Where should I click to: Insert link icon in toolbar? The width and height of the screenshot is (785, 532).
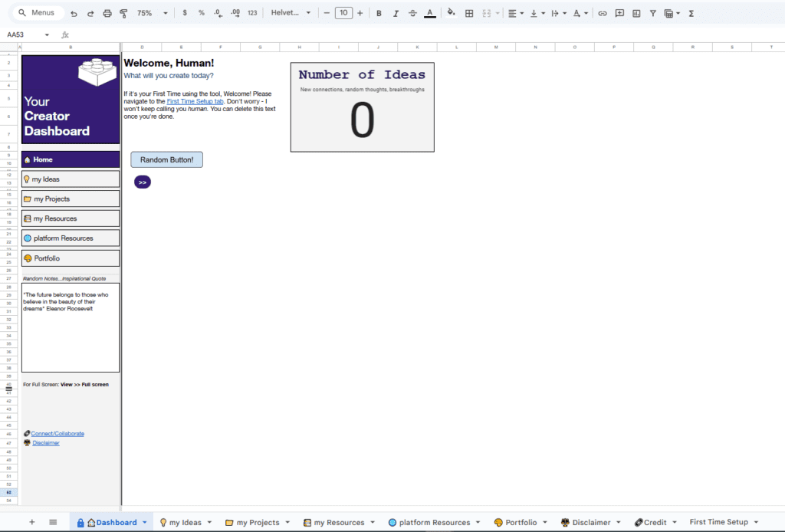(603, 14)
